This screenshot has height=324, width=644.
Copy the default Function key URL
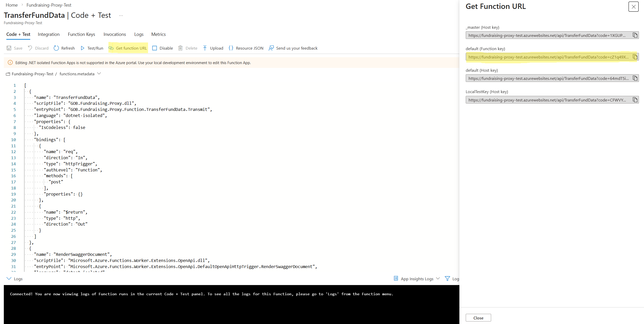pos(635,57)
